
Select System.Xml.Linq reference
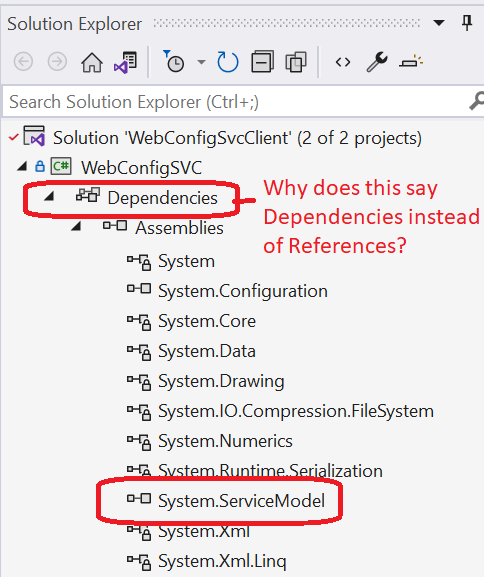coord(222,562)
